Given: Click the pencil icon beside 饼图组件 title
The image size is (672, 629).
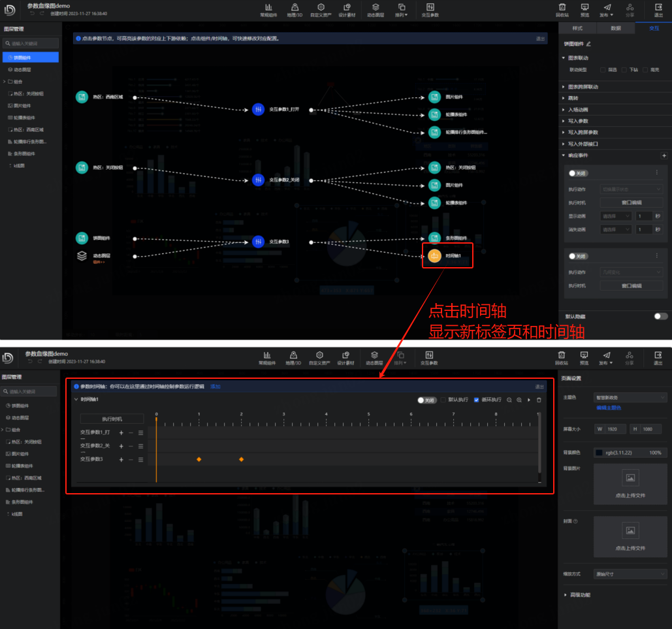Looking at the screenshot, I should (x=588, y=44).
